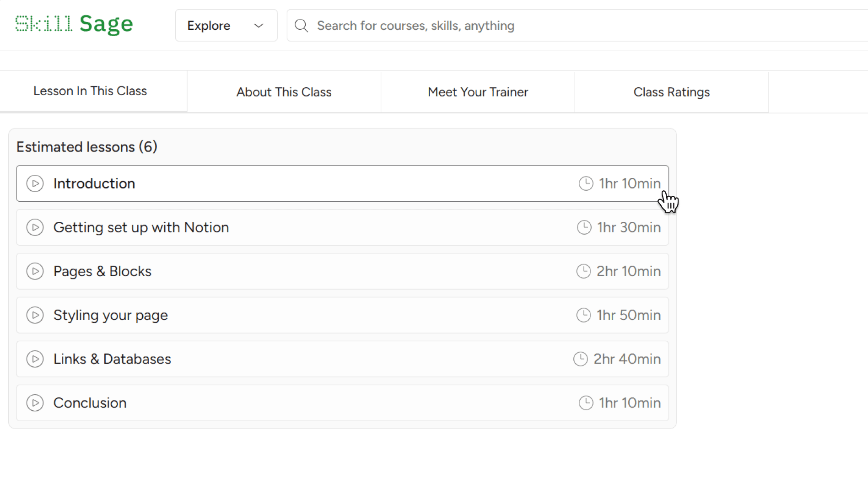This screenshot has width=868, height=494.
Task: Play the Introduction lesson
Action: (x=35, y=183)
